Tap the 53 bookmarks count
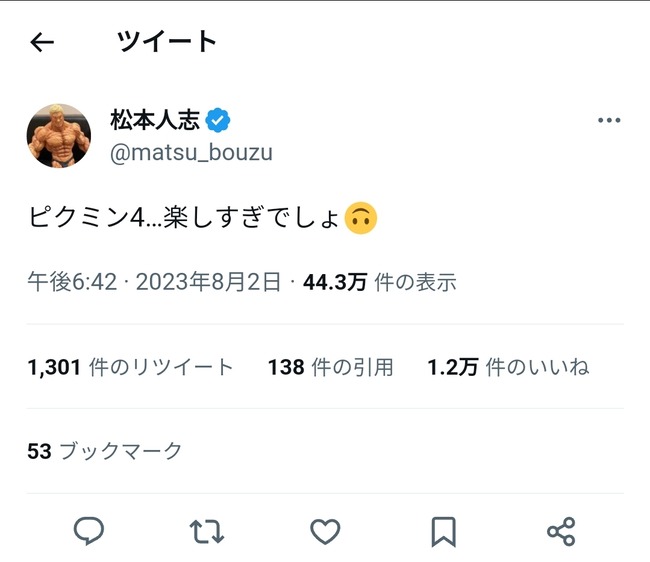Image resolution: width=650 pixels, height=562 pixels. 105,451
